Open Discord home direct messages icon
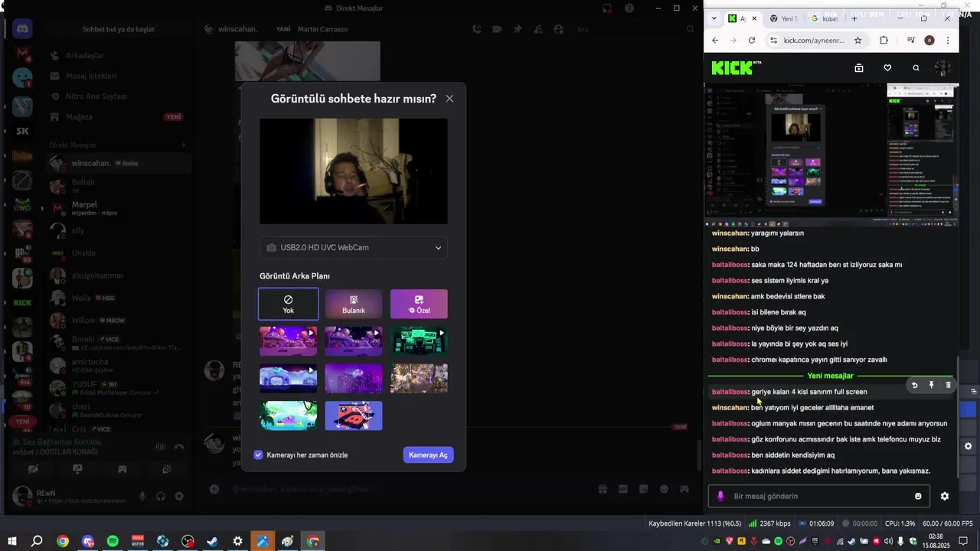 pos(23,29)
